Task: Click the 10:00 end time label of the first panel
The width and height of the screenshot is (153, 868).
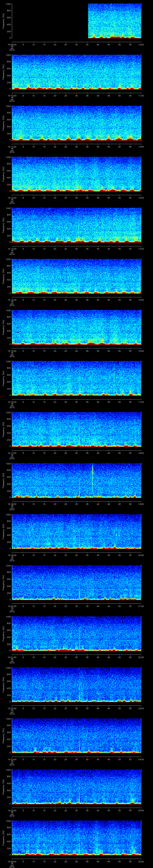Action: tap(141, 44)
